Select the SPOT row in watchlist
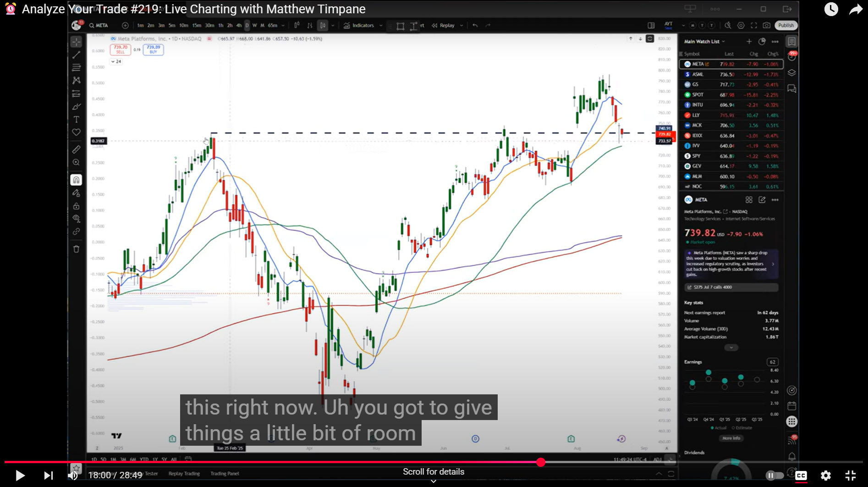Image resolution: width=868 pixels, height=487 pixels. pos(731,94)
